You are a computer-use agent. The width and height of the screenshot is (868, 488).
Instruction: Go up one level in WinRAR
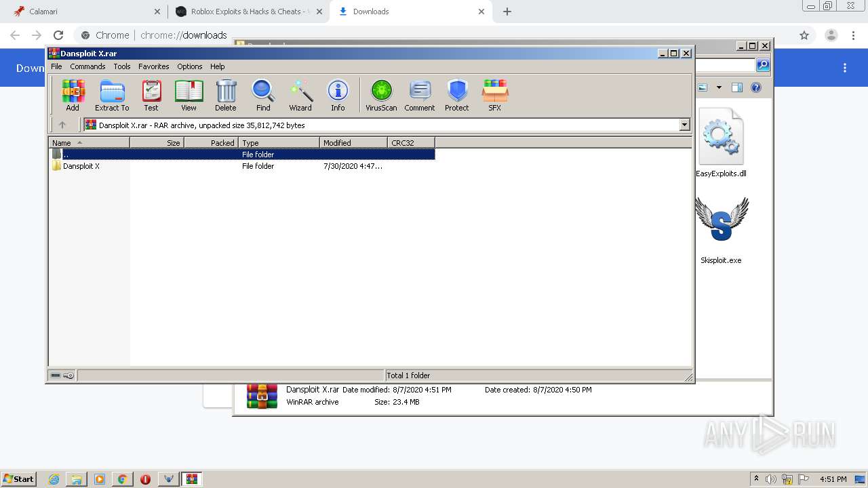(62, 125)
